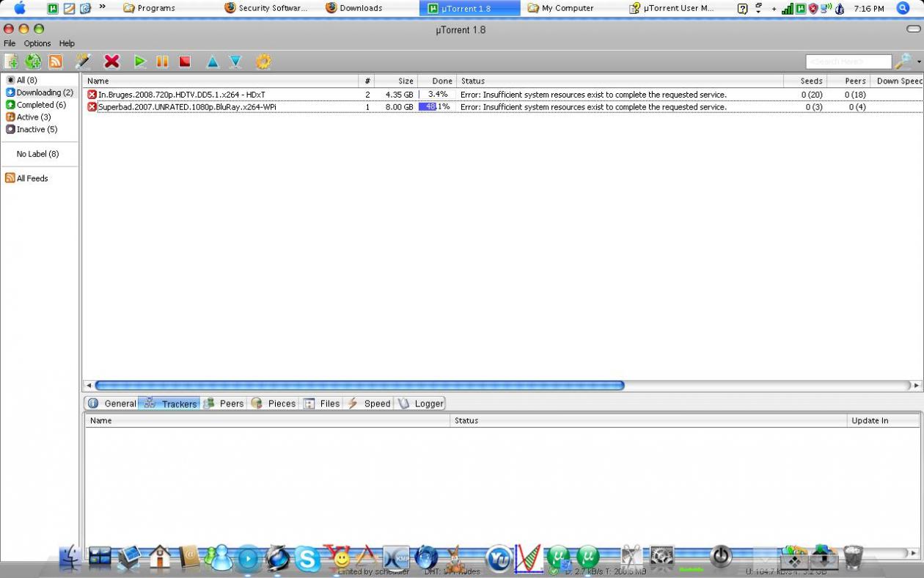Viewport: 924px width, 578px height.
Task: Open the File menu
Action: 10,43
